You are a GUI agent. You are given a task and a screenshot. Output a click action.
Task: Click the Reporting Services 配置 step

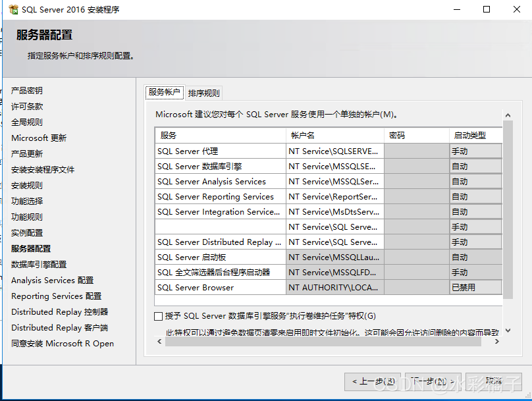point(57,296)
